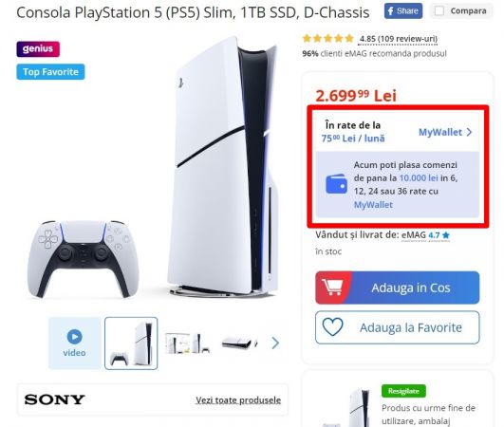Screen dimensions: 504x427
Task: Click the genius badge
Action: tap(38, 48)
